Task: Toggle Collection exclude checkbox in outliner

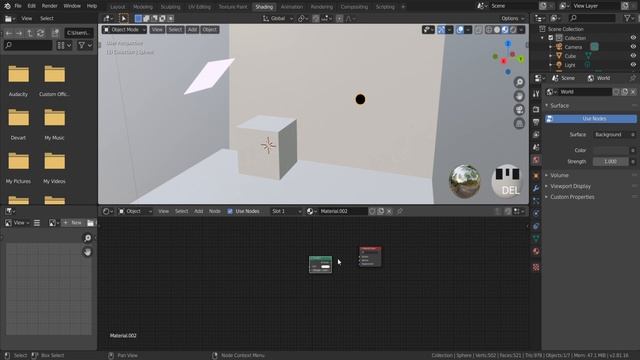Action: [551, 38]
